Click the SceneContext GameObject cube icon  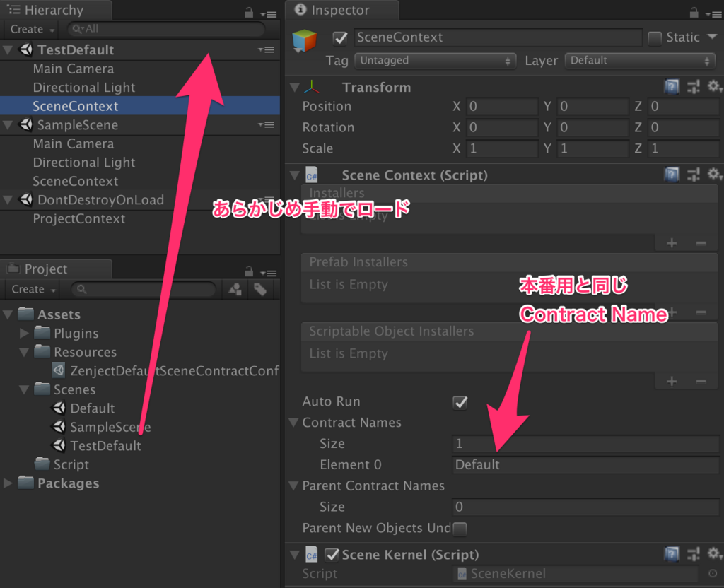(304, 40)
